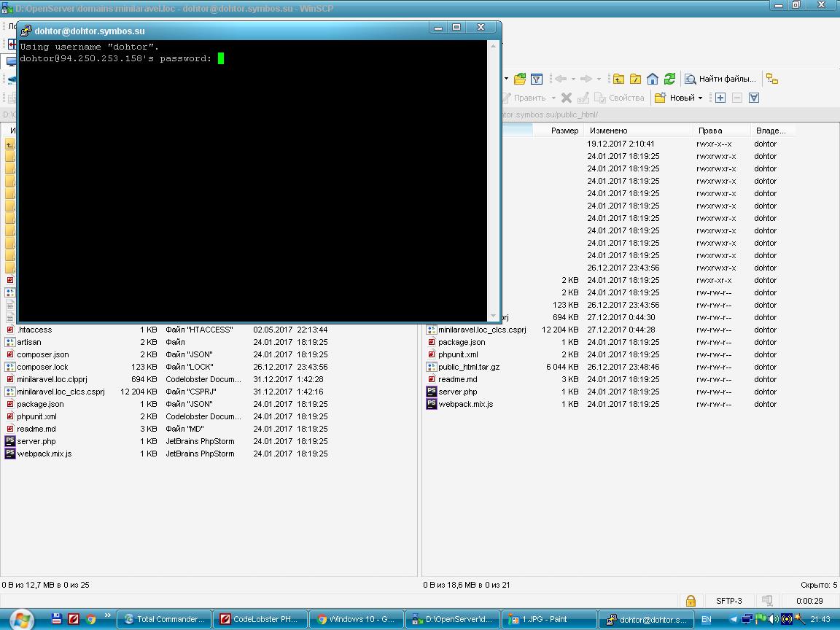840x630 pixels.
Task: Go to remote parent directory icon
Action: tap(618, 79)
